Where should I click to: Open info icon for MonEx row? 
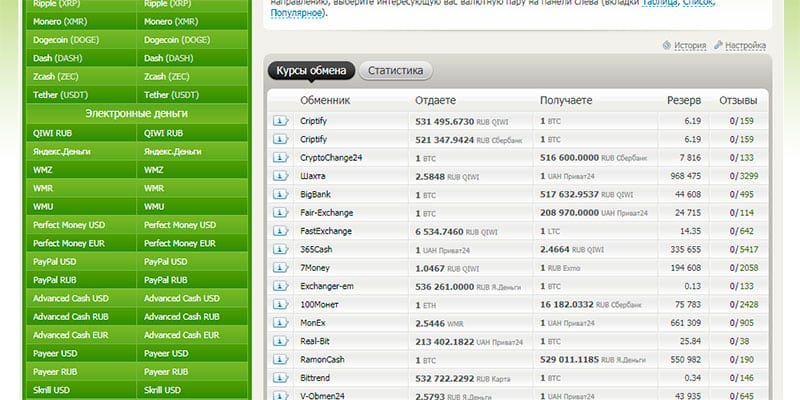click(280, 323)
